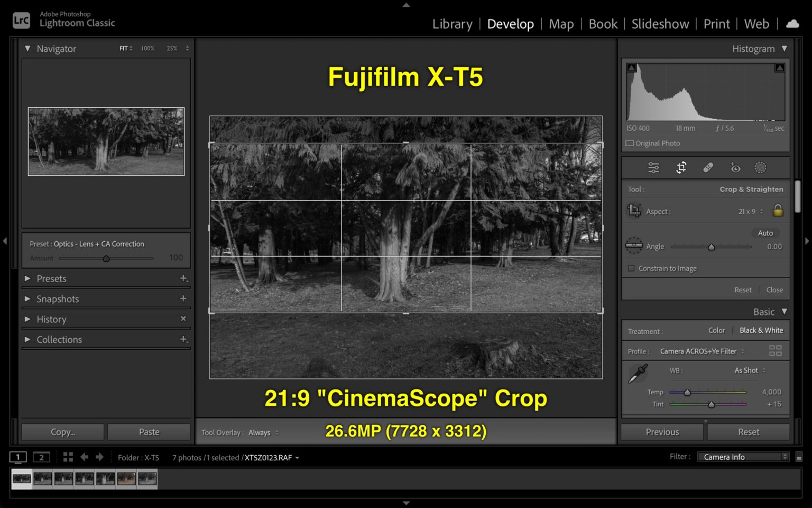Select the Healing tool icon
This screenshot has width=812, height=508.
[x=708, y=167]
